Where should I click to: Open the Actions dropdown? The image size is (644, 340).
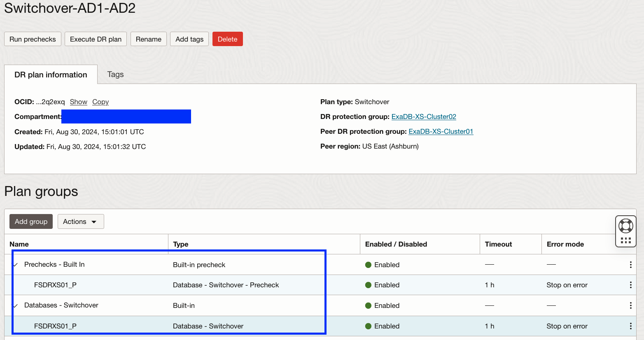pos(81,221)
